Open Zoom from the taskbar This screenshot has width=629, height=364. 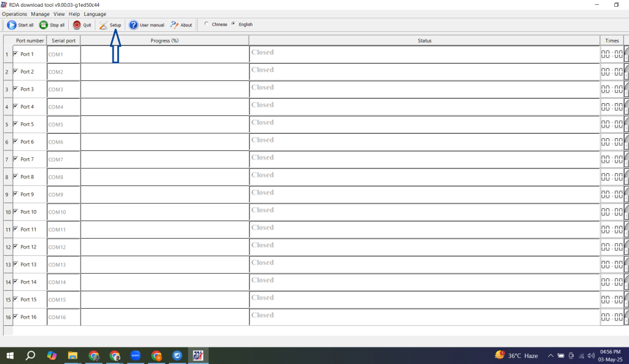tap(135, 355)
